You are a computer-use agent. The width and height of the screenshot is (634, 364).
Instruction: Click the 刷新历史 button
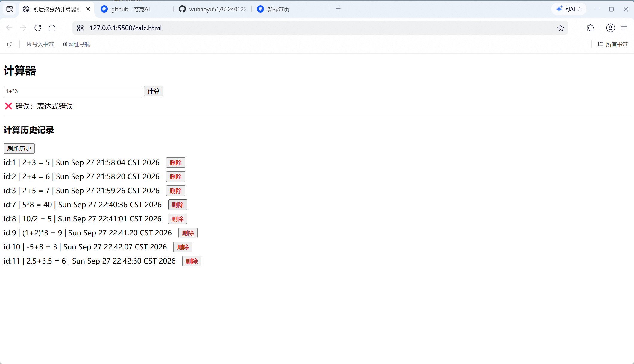(x=19, y=149)
